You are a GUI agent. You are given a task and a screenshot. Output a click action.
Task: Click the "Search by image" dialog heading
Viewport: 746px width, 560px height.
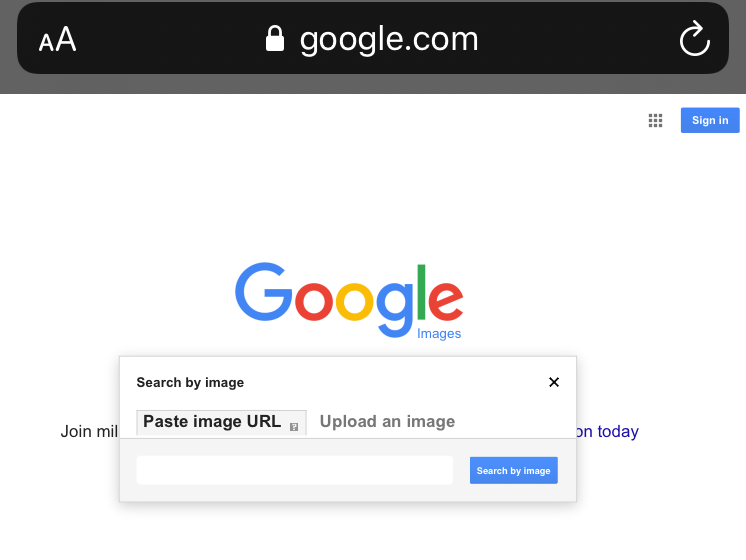click(x=190, y=382)
